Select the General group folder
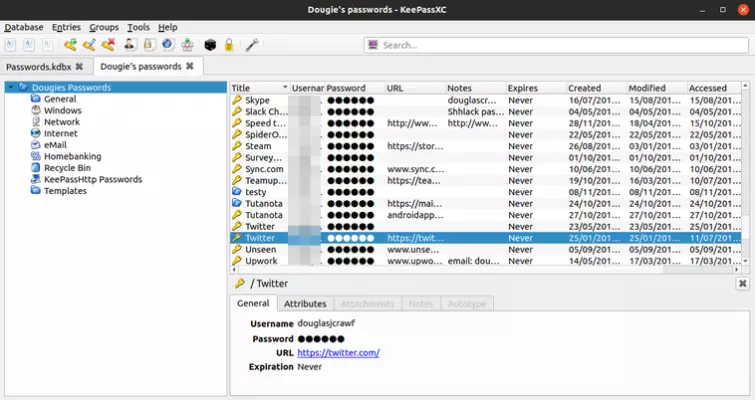Viewport: 755px width, 400px height. pyautogui.click(x=60, y=99)
